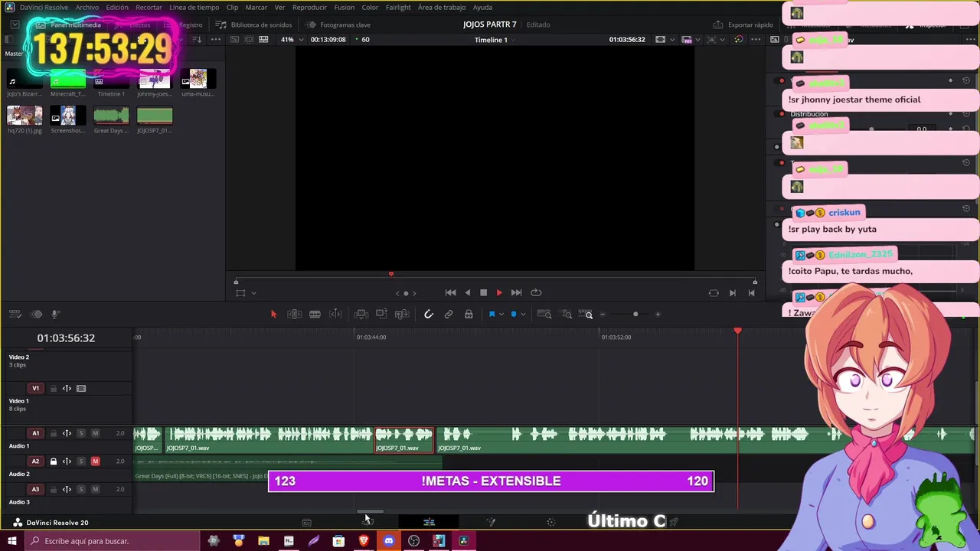Viewport: 980px width, 551px height.
Task: Toggle Linked Selection chain icon
Action: point(449,314)
